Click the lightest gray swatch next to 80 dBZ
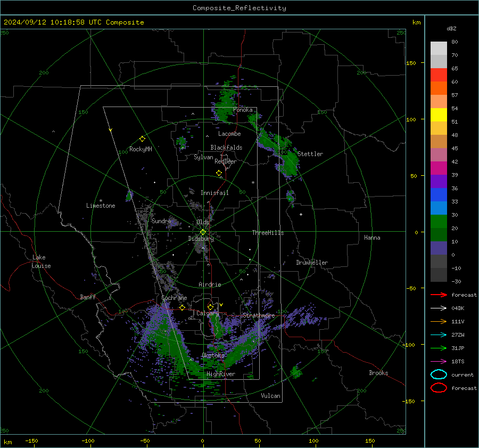The image size is (479, 448). (439, 48)
